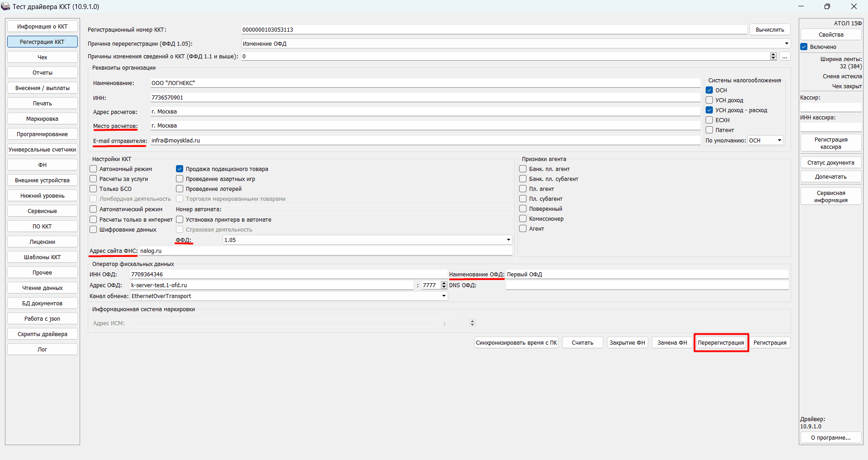The image size is (868, 460).
Task: Open the О программе dialog
Action: click(x=830, y=438)
